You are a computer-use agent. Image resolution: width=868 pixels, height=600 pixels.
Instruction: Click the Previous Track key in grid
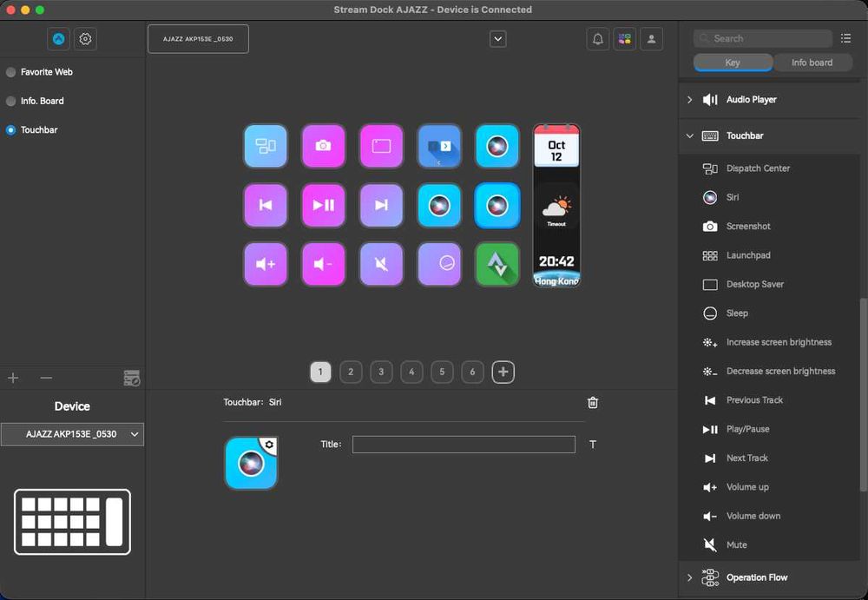pos(266,206)
